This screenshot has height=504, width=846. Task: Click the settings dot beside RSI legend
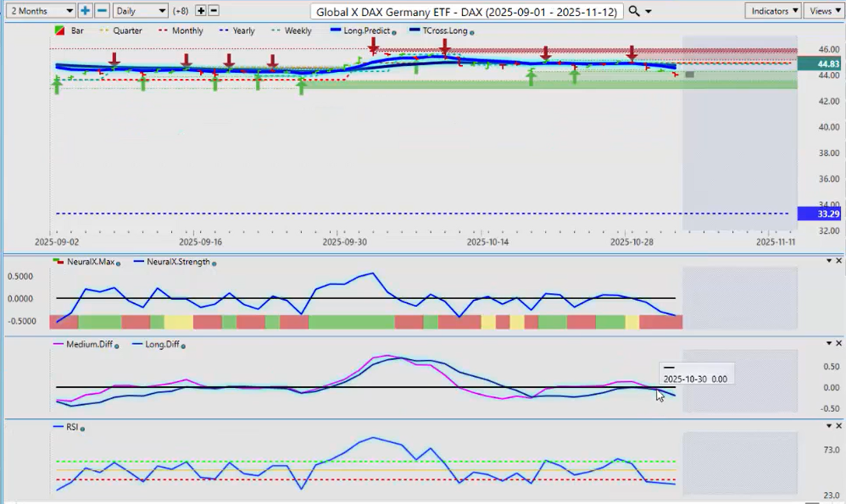click(x=83, y=428)
